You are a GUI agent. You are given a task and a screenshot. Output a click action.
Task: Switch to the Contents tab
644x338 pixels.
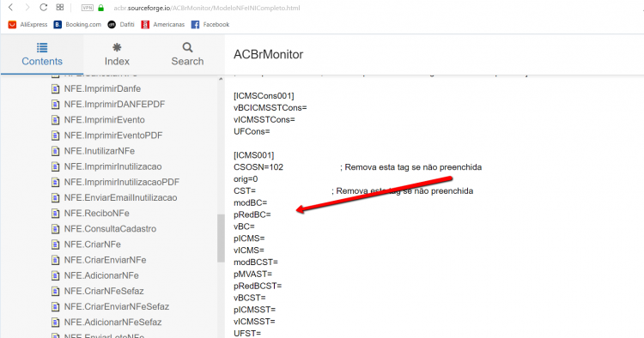pyautogui.click(x=42, y=55)
